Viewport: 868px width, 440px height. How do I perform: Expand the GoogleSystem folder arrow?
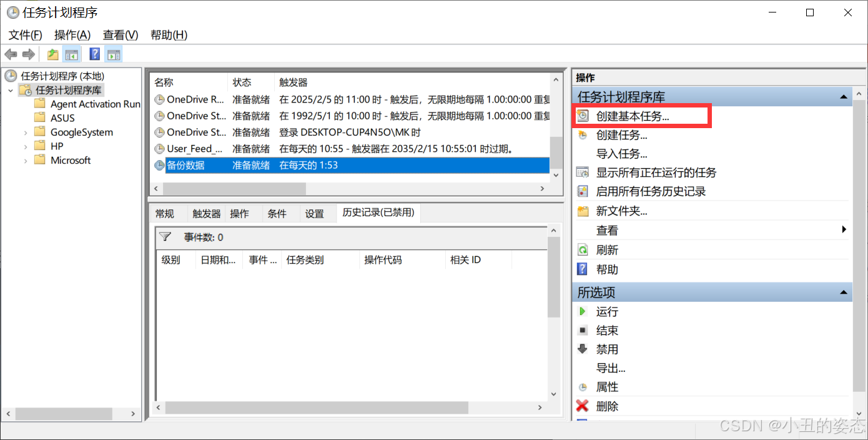click(x=26, y=132)
